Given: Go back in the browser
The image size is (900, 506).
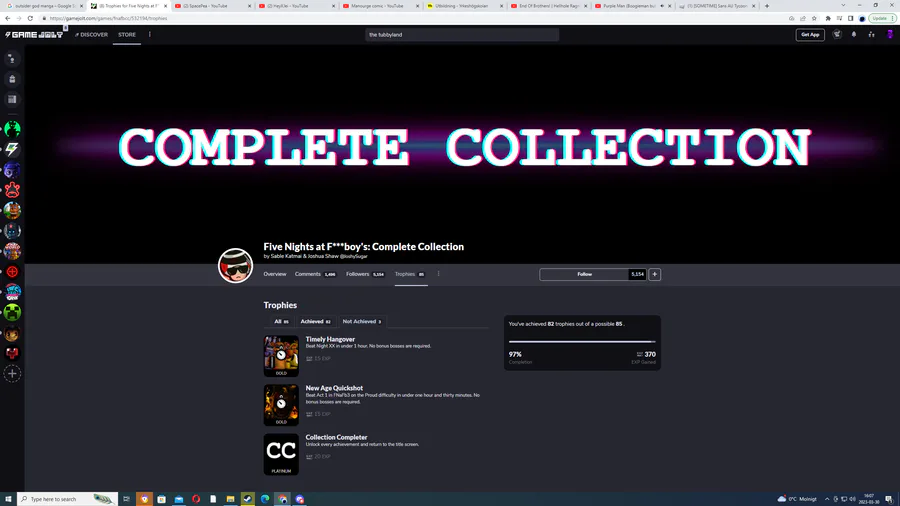Looking at the screenshot, I should click(x=7, y=18).
